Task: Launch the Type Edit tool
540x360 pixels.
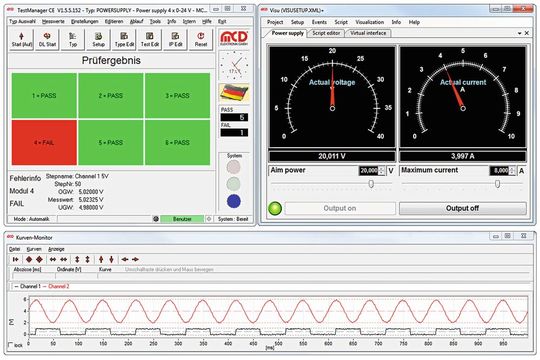Action: pyautogui.click(x=124, y=39)
